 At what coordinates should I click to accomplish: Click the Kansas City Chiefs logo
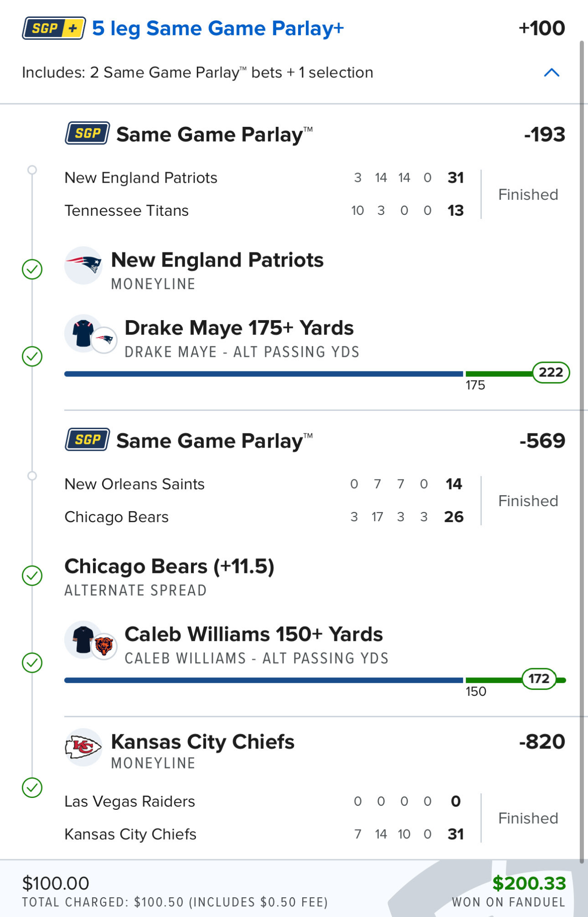point(83,747)
